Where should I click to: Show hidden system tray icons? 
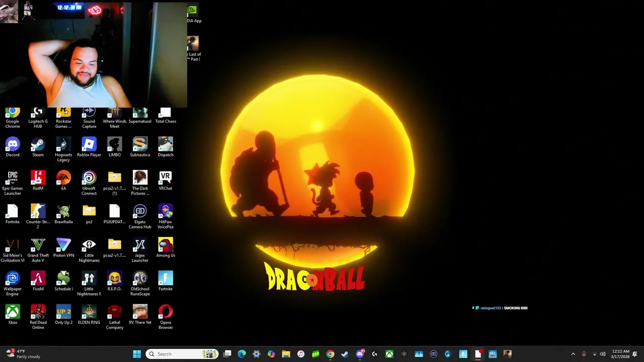click(x=573, y=354)
